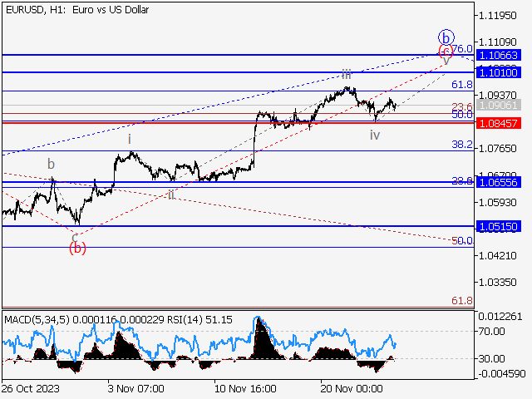Click the 70.00 RSI level label
The height and width of the screenshot is (399, 532).
[491, 331]
